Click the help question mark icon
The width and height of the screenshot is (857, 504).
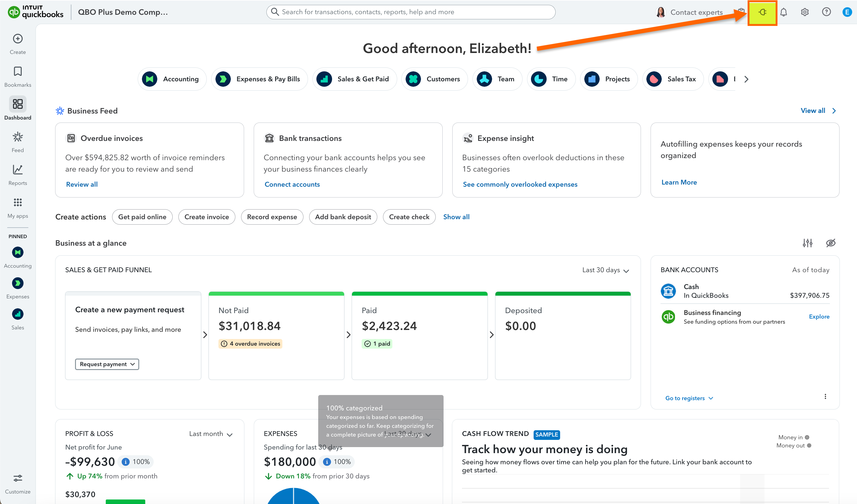pyautogui.click(x=826, y=12)
